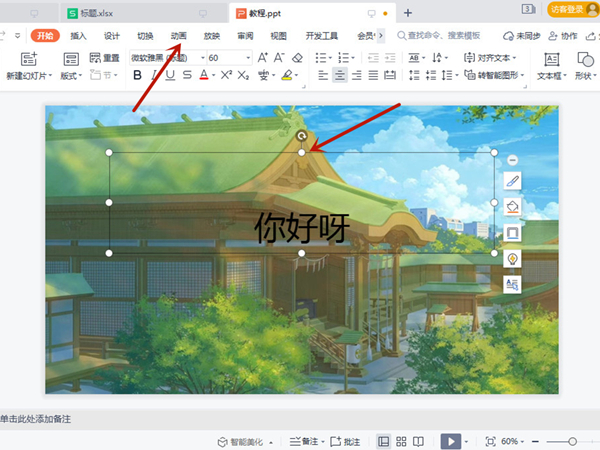Click the font color red A swatch

point(203,75)
